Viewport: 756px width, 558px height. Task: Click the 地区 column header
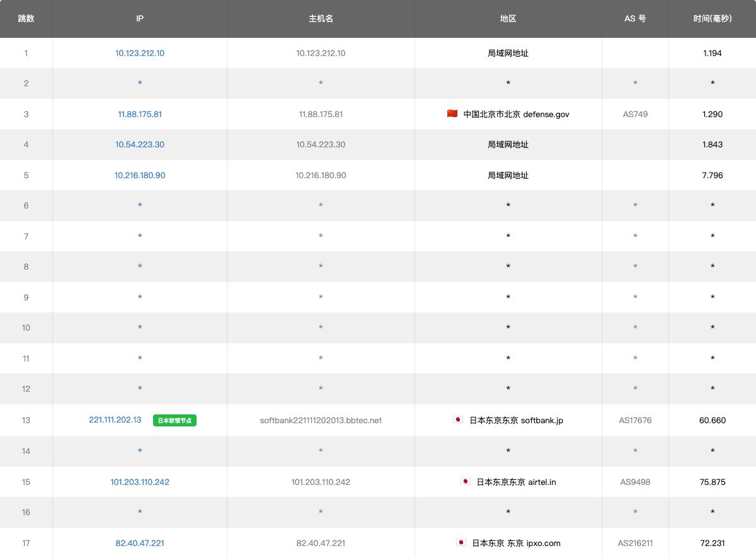click(x=508, y=19)
